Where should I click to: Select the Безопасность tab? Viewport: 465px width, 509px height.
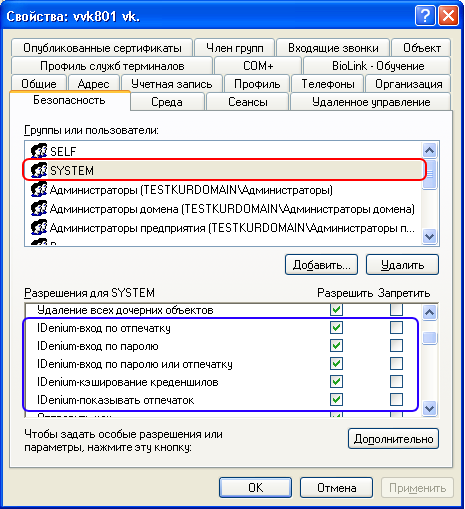click(69, 100)
